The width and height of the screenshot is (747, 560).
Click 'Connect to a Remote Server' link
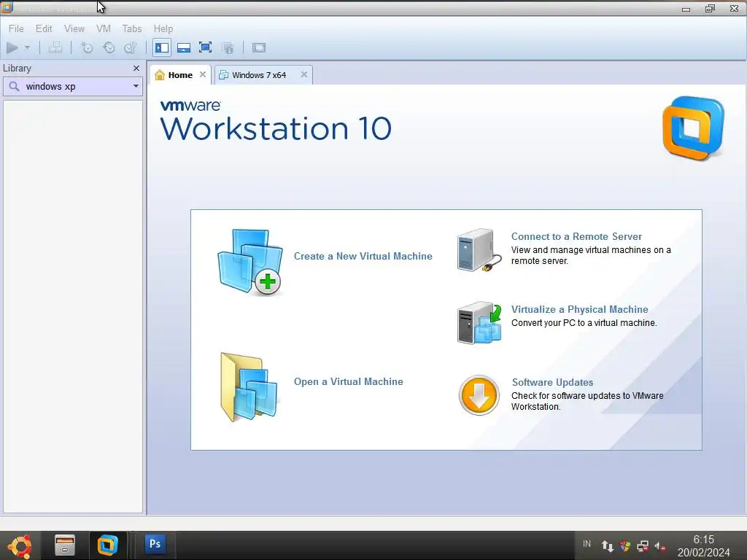click(576, 237)
